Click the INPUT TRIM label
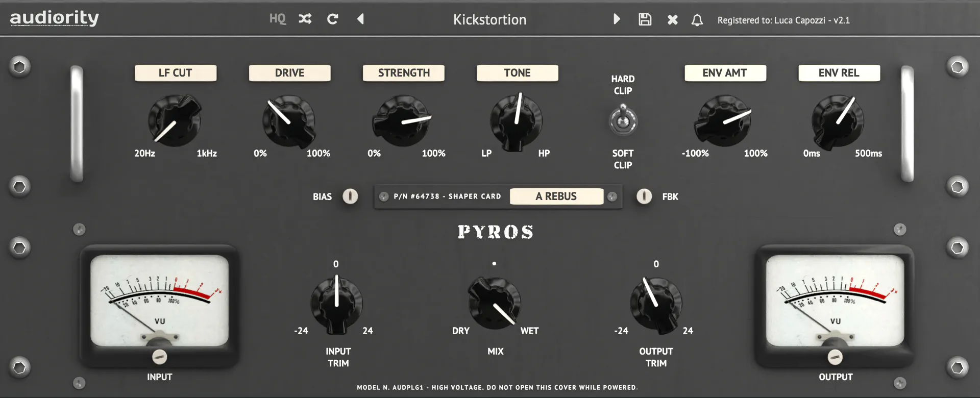The height and width of the screenshot is (398, 980). pos(338,357)
